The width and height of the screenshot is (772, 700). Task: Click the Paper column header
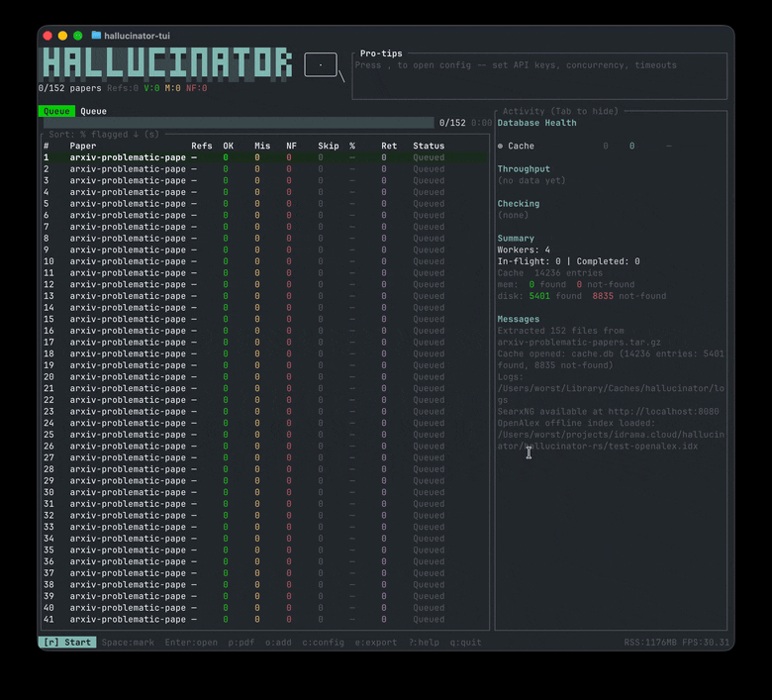click(x=83, y=146)
